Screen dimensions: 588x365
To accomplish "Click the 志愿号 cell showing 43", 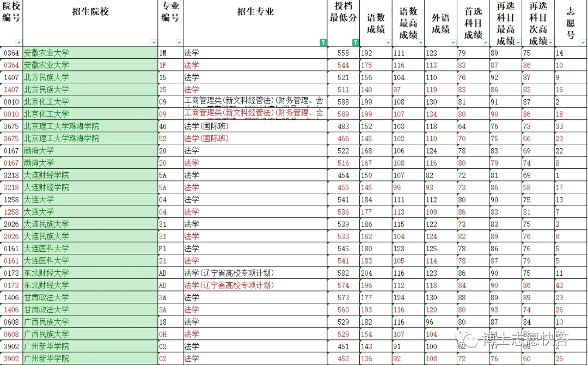I will pos(571,285).
